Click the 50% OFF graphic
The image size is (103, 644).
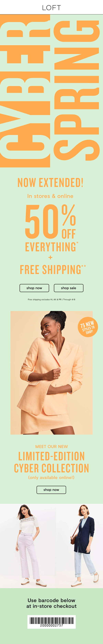pyautogui.click(x=50, y=221)
